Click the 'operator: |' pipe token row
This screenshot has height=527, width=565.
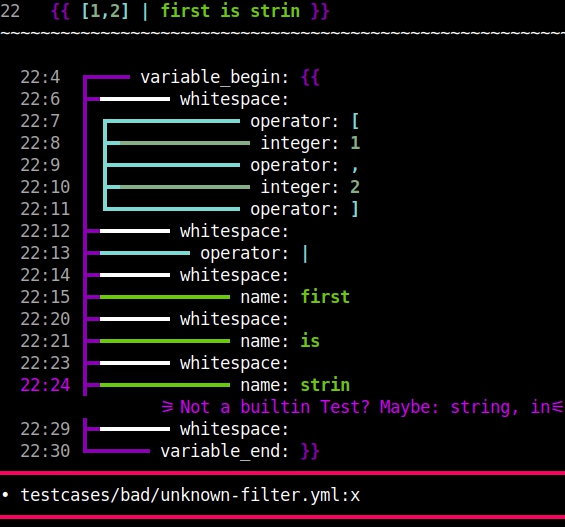click(254, 253)
